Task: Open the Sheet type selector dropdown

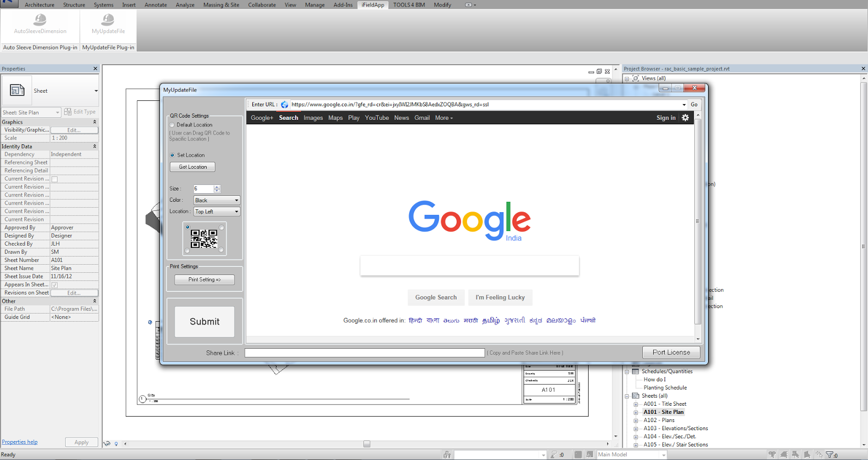Action: click(x=96, y=91)
